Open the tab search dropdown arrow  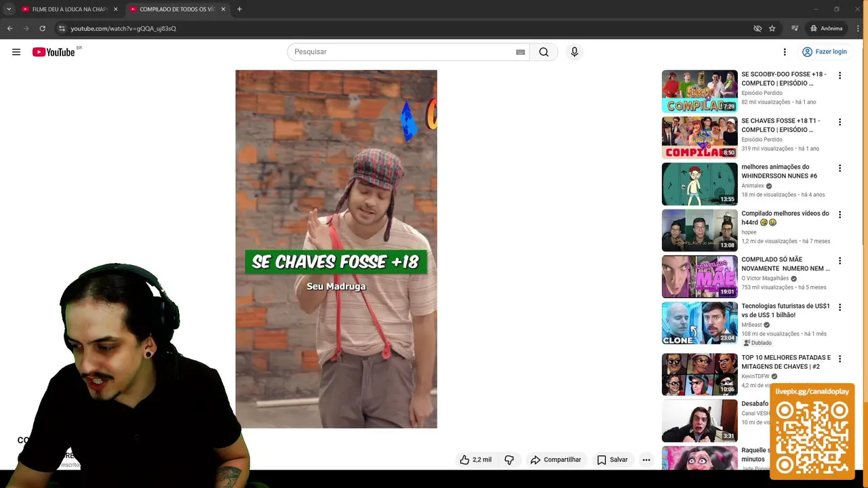coord(9,9)
